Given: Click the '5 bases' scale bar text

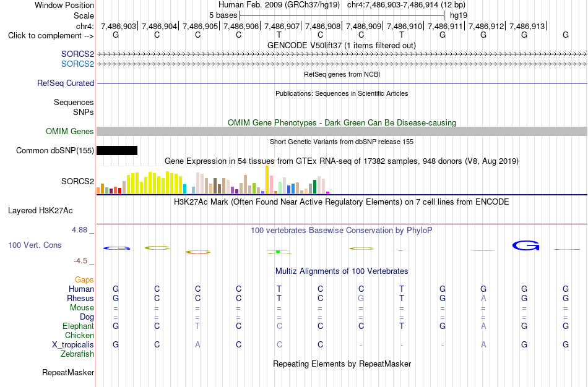Looking at the screenshot, I should (223, 15).
